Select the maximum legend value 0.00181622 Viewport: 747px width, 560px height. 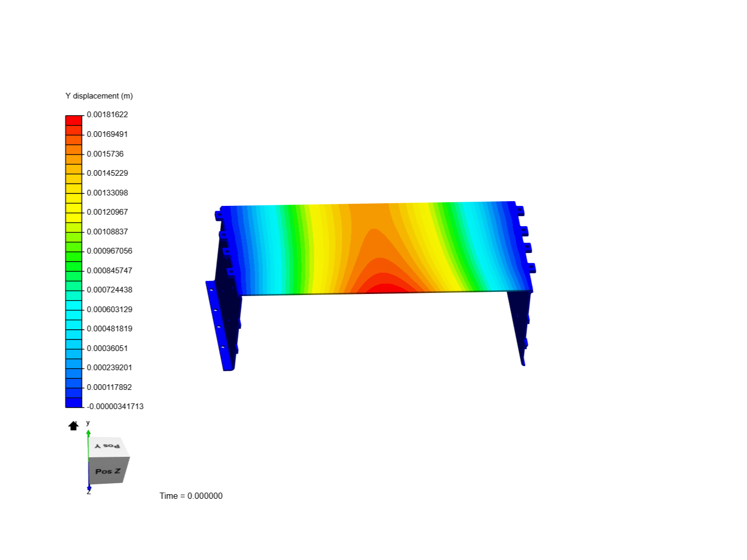tap(107, 115)
